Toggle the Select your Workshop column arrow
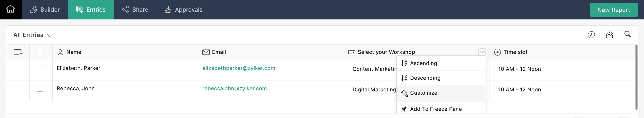The height and width of the screenshot is (118, 644). [482, 52]
